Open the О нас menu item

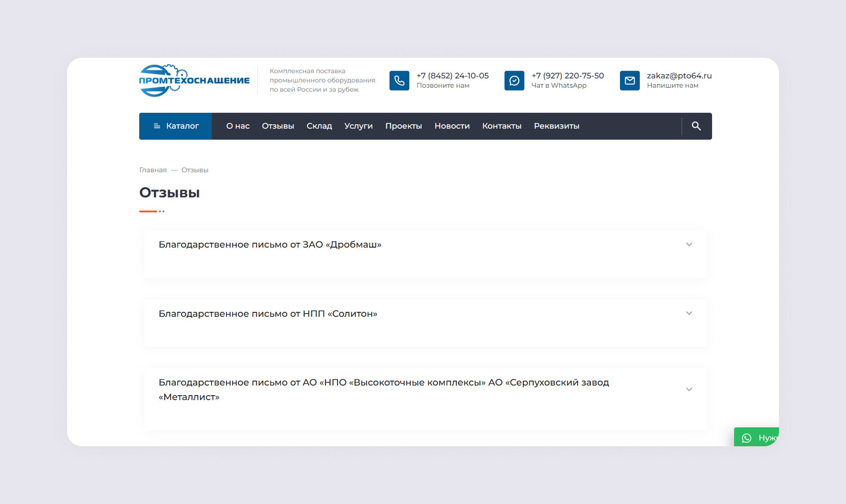click(237, 126)
